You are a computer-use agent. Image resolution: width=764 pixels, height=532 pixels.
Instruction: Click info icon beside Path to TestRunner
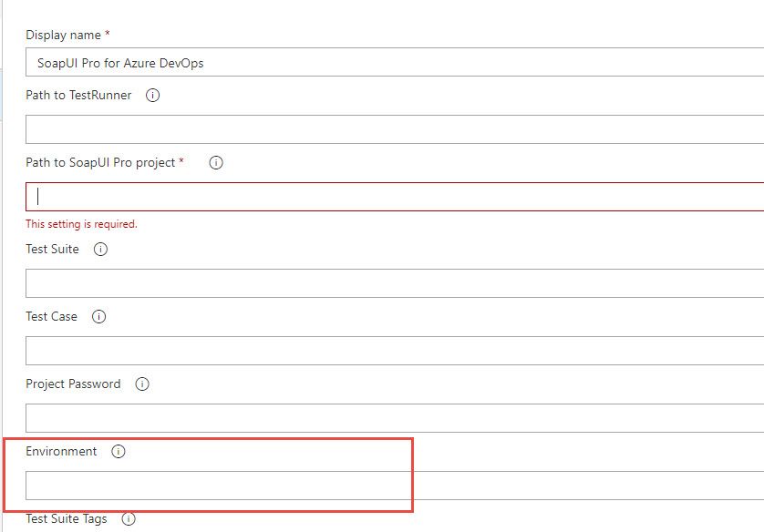pos(153,96)
